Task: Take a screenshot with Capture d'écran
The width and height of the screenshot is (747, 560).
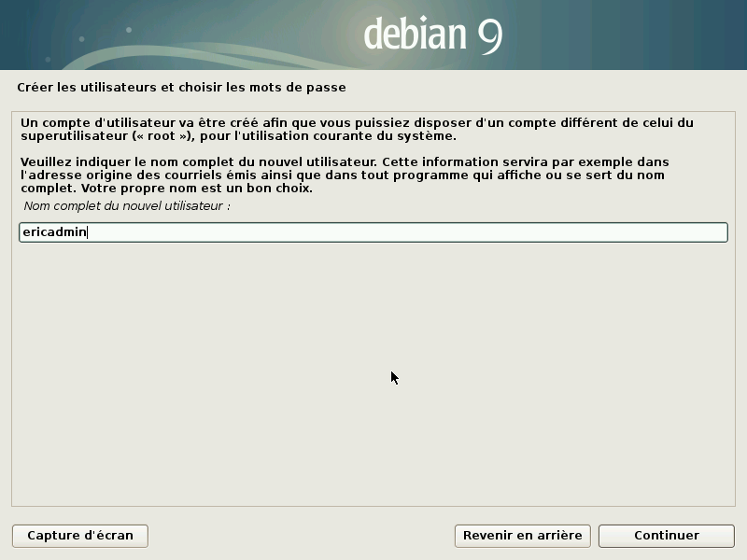Action: coord(79,536)
